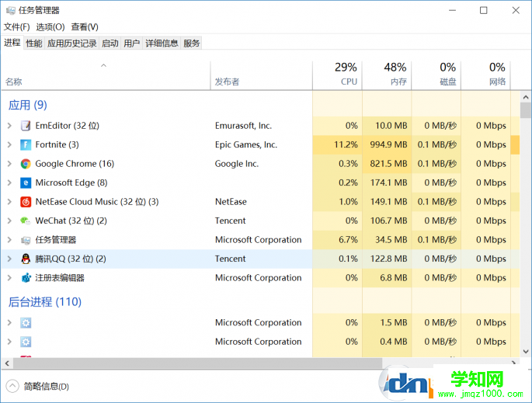Click the 简略信息(D) button
This screenshot has height=403, width=532.
coord(37,386)
